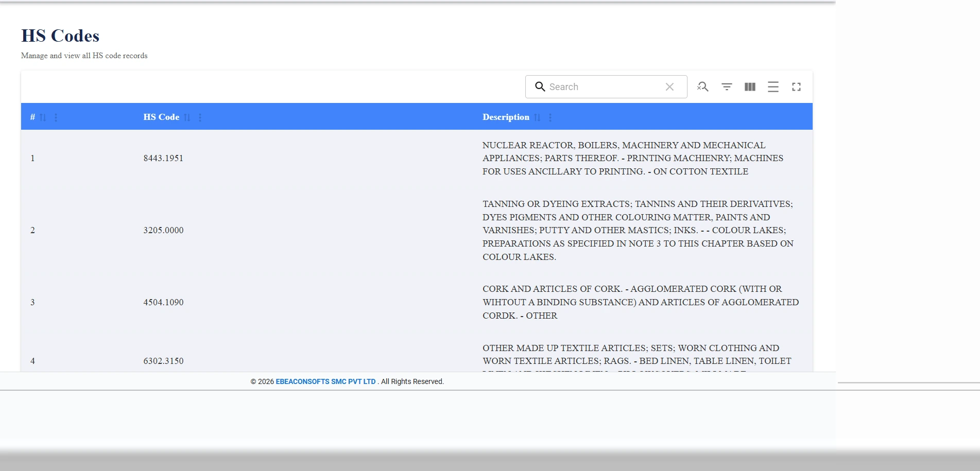980x471 pixels.
Task: Click the Manage and view subtitle text
Action: [84, 56]
